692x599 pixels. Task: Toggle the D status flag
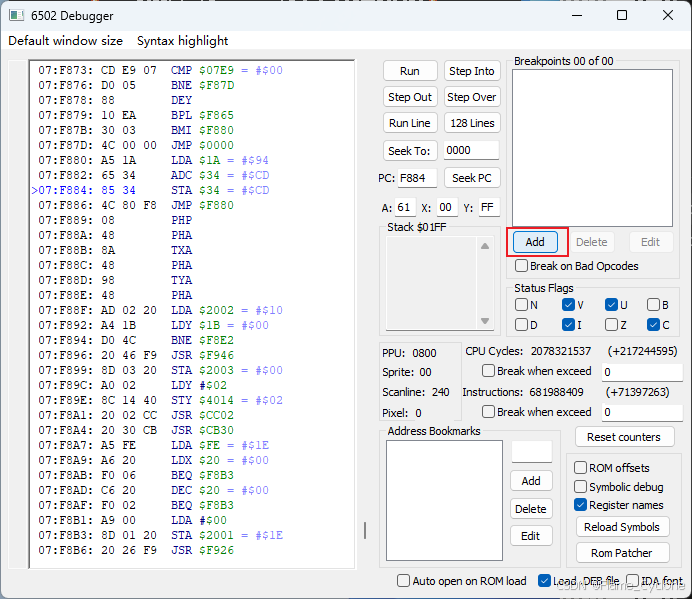pyautogui.click(x=522, y=325)
